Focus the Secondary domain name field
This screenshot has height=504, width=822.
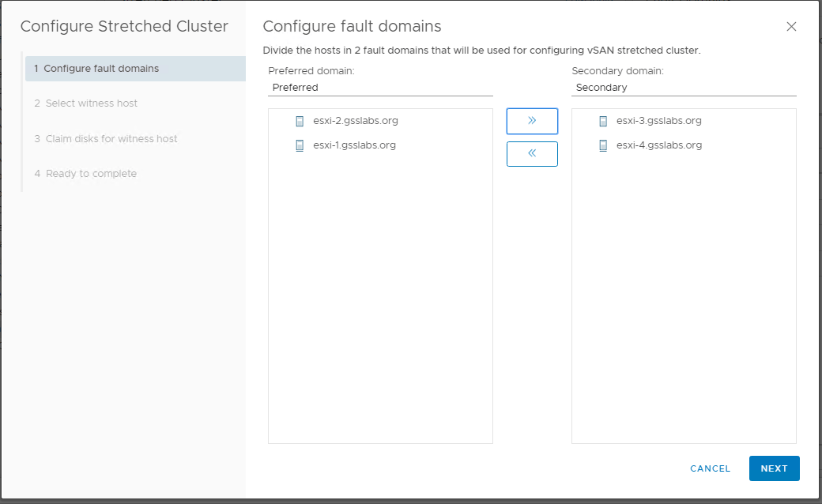tap(684, 88)
